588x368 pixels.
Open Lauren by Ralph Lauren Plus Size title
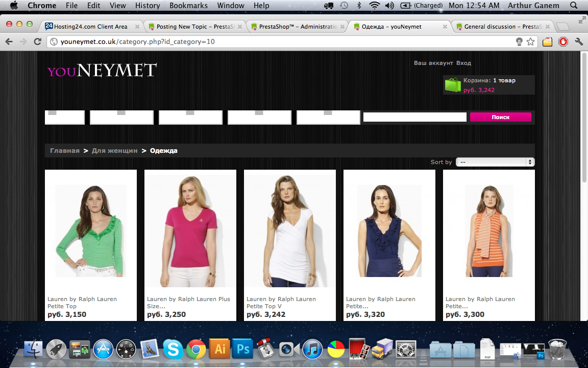(189, 303)
